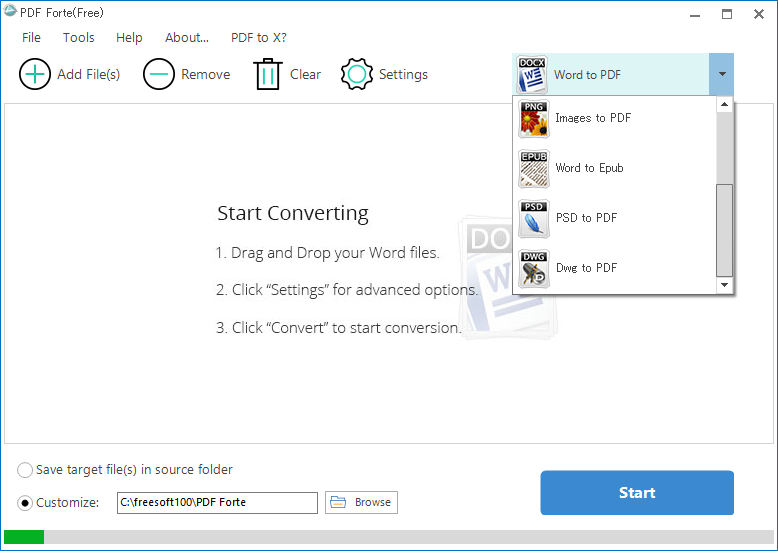
Task: Click the dropdown list scroll down arrow
Action: (724, 285)
